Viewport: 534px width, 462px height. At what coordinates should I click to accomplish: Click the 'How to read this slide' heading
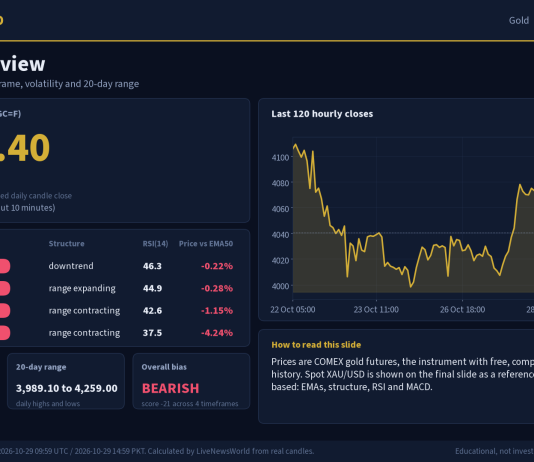coord(316,345)
